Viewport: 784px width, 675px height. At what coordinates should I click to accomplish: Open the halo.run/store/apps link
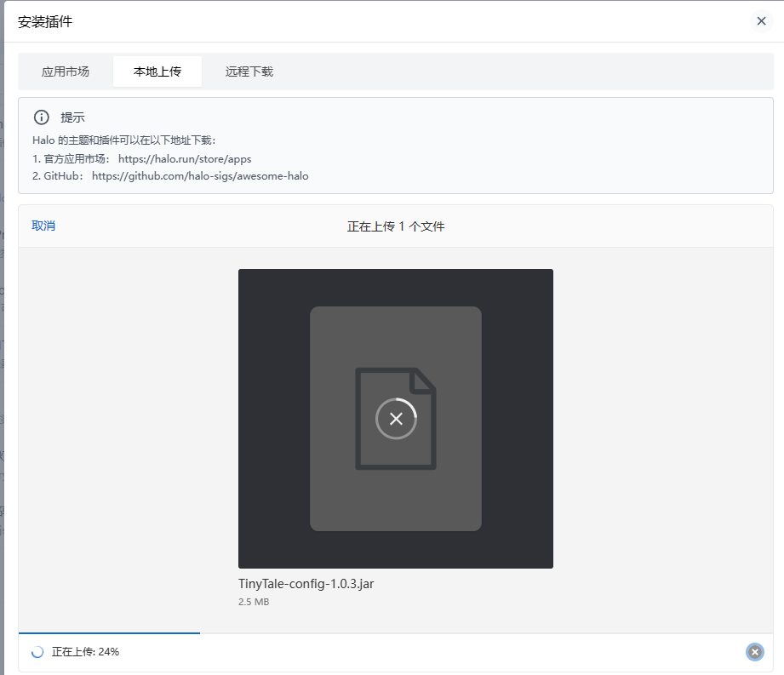point(185,159)
